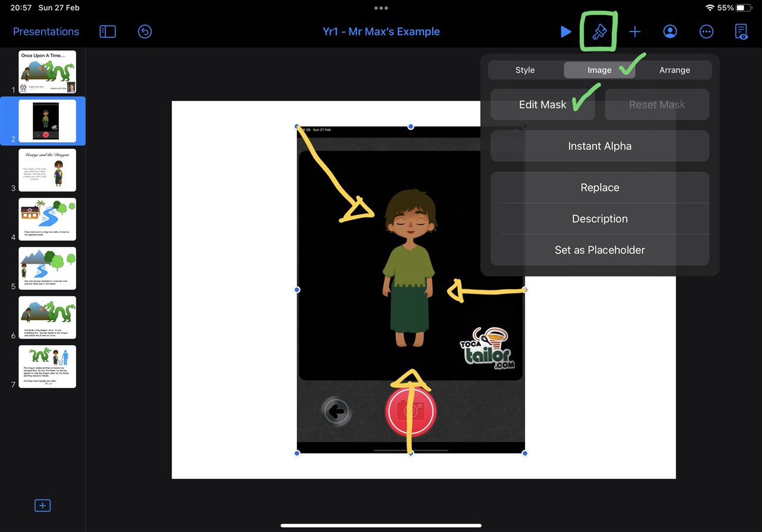Tap the Reset Mask button
The width and height of the screenshot is (762, 532).
pyautogui.click(x=657, y=105)
